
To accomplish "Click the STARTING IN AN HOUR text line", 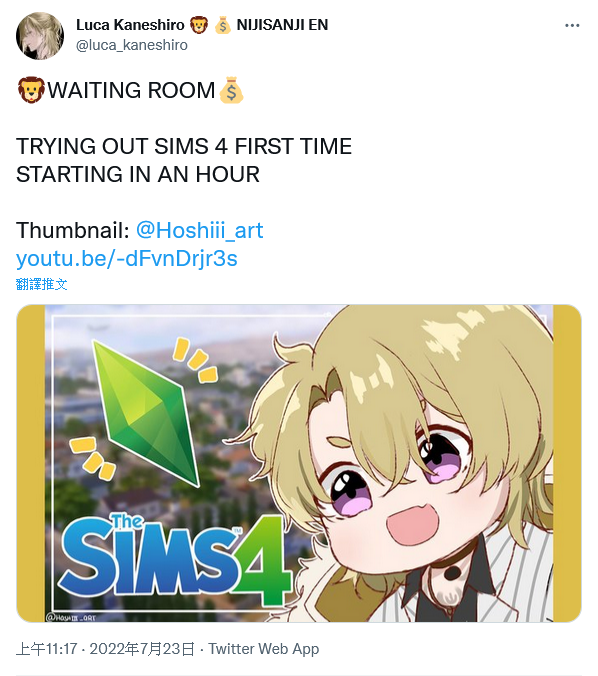I will tap(138, 174).
